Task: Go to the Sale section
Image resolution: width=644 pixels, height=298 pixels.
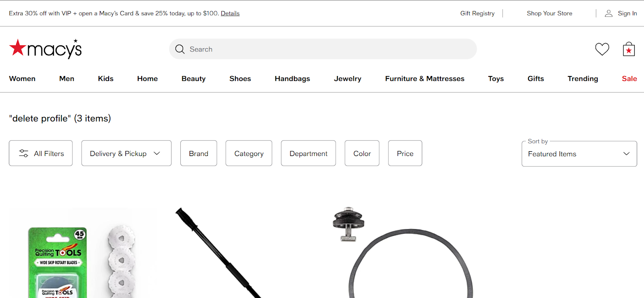Action: [629, 79]
